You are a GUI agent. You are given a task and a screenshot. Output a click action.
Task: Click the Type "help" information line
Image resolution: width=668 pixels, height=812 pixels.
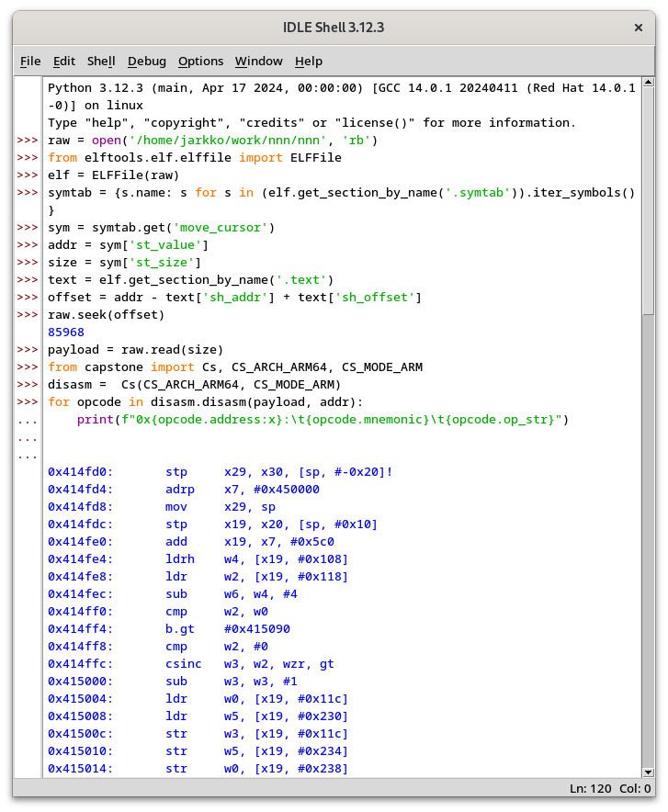pyautogui.click(x=311, y=123)
